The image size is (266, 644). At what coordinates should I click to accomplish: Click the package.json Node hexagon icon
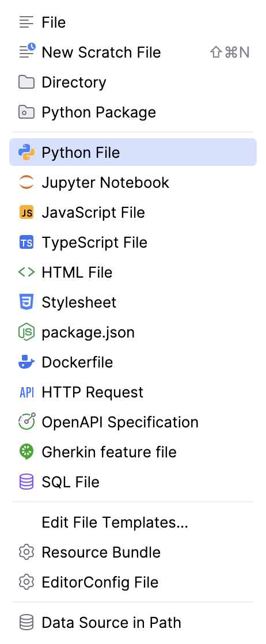tap(26, 332)
